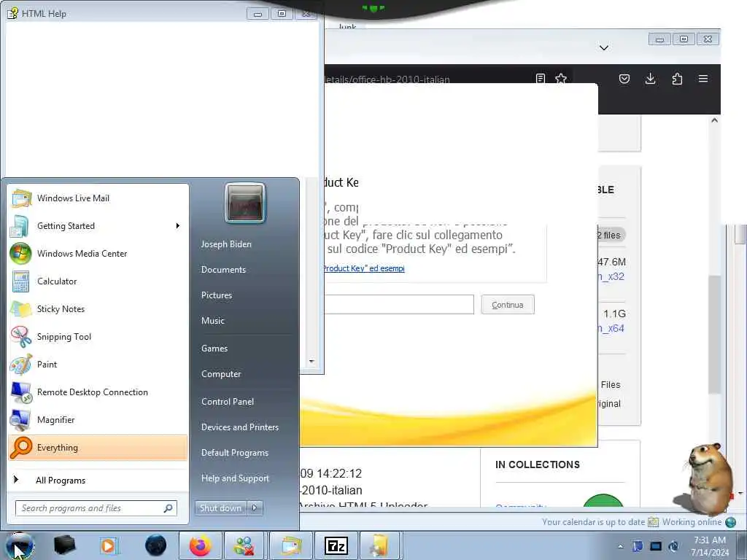
Task: Open Sticky Notes
Action: click(98, 309)
